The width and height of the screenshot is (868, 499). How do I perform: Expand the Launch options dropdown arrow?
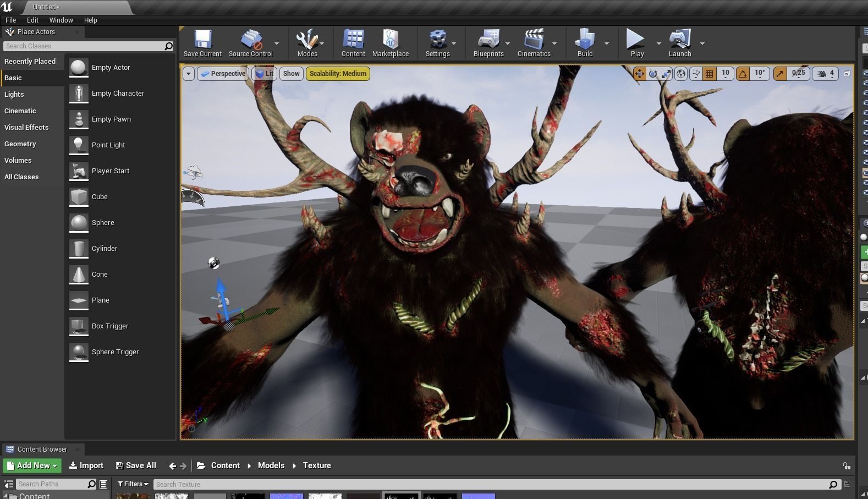[702, 43]
